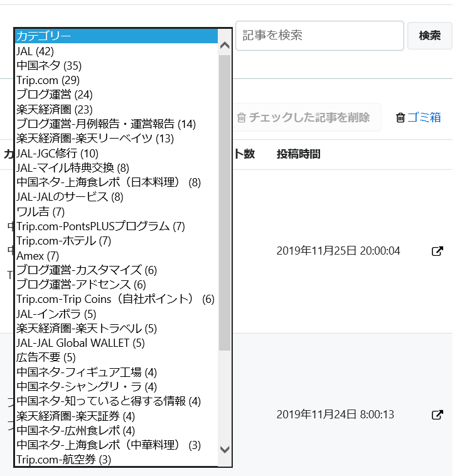Image resolution: width=455 pixels, height=476 pixels.
Task: Click the 記事を検索 search field
Action: (319, 36)
